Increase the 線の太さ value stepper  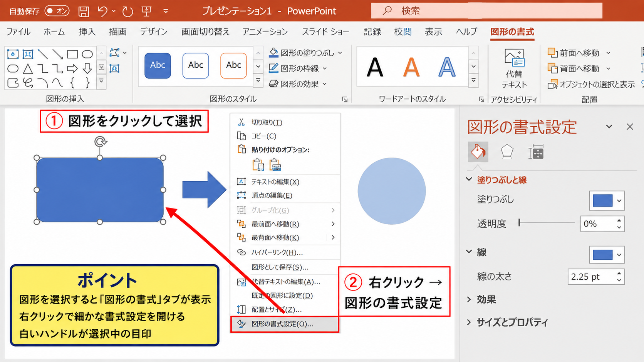(x=619, y=273)
